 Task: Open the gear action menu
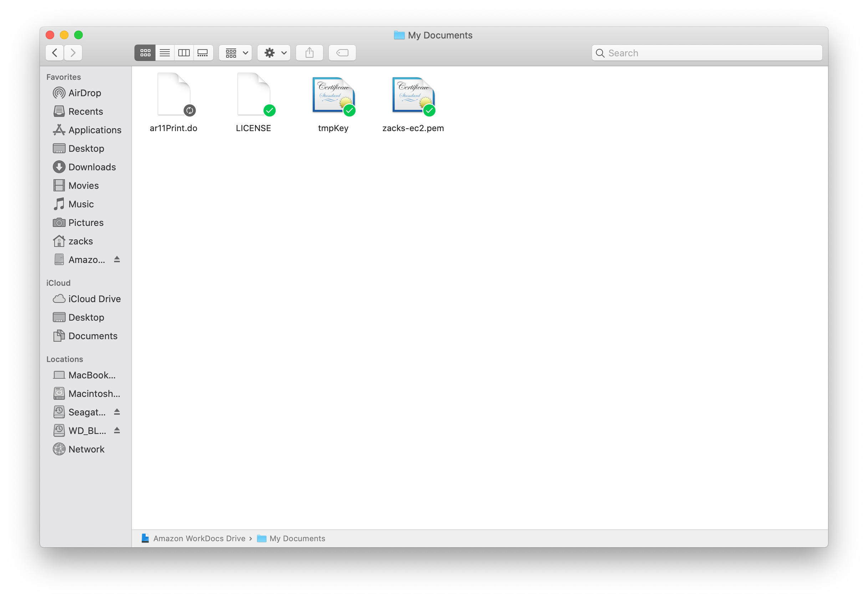pyautogui.click(x=274, y=53)
